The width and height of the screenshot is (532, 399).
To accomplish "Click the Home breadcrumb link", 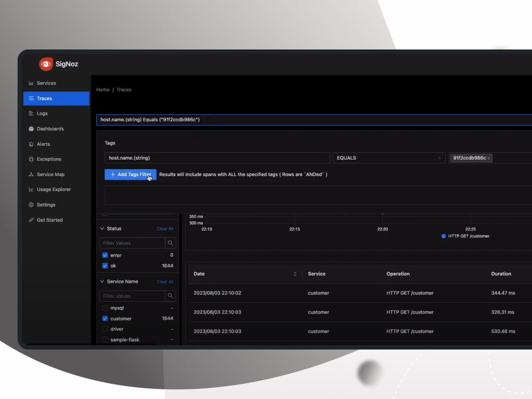I will (x=103, y=89).
